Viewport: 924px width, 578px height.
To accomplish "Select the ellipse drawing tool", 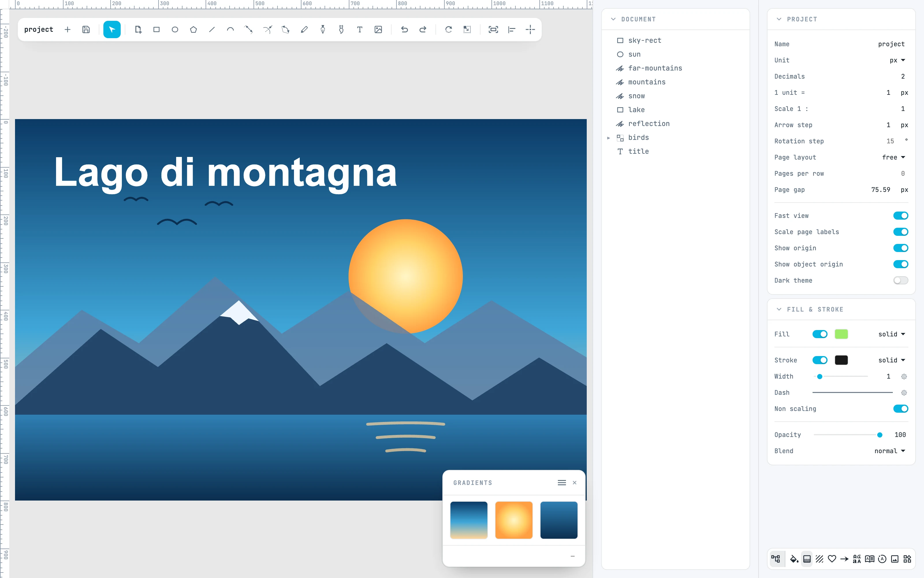I will pyautogui.click(x=175, y=29).
